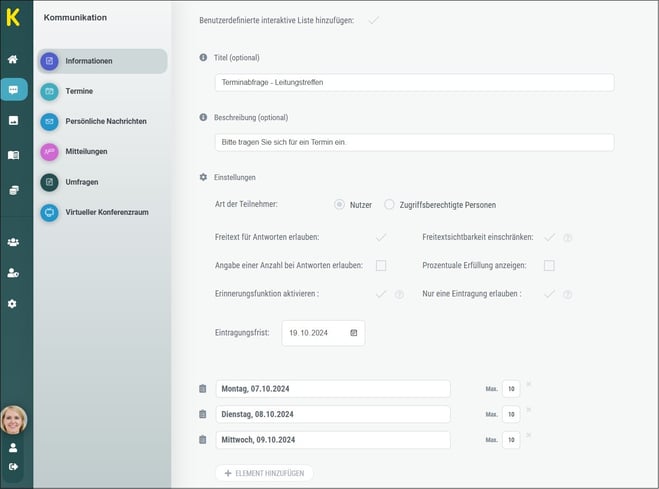
Task: Click the gear icon beside Einstellungen
Action: [203, 177]
